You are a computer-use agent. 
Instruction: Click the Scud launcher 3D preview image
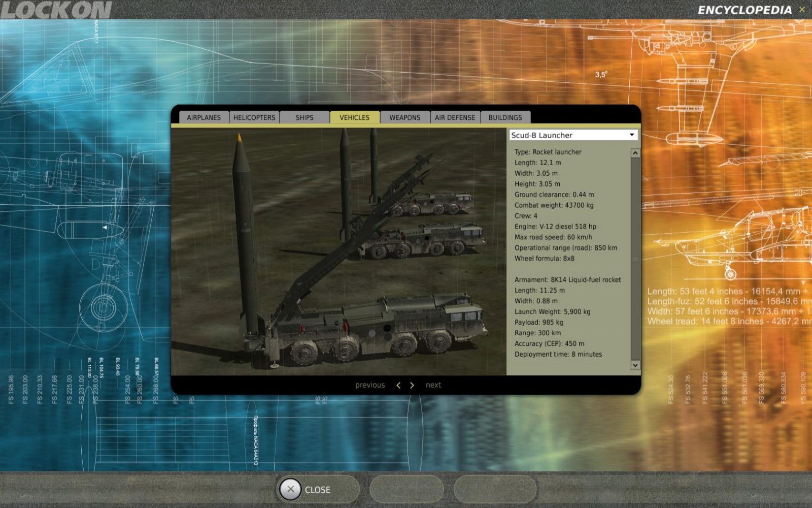(x=339, y=251)
